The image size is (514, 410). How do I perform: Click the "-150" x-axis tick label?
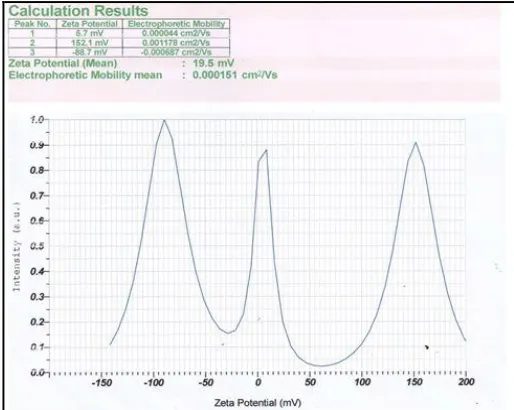pos(102,382)
